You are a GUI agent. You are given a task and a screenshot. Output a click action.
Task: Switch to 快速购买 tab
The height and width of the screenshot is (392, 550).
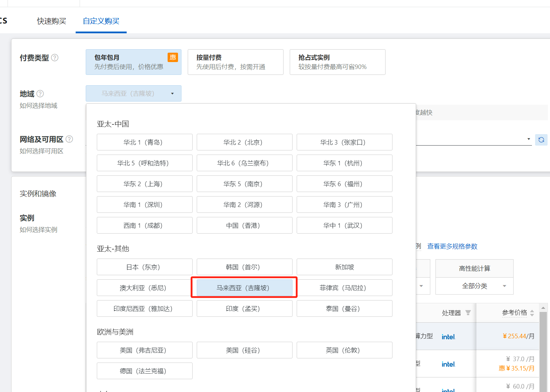coord(52,21)
